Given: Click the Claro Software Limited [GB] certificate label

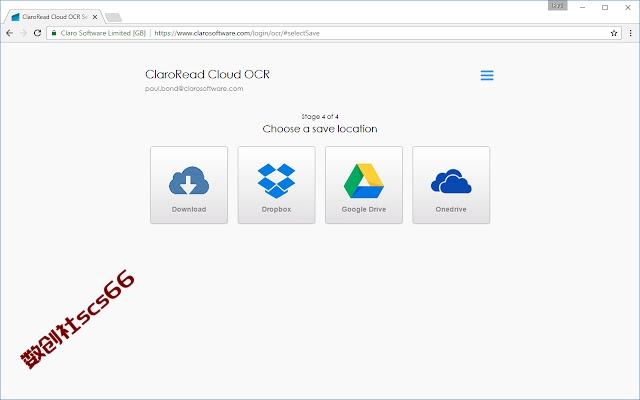Looking at the screenshot, I should (103, 33).
